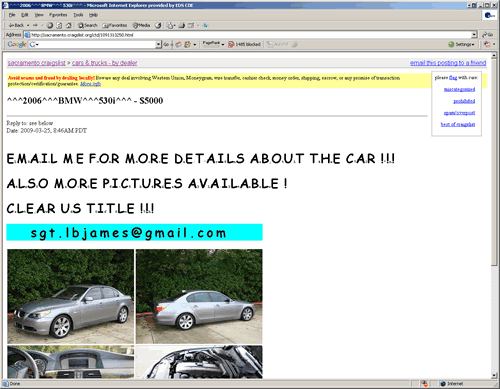Click the posting Date 2009-03-25 text

pos(47,131)
